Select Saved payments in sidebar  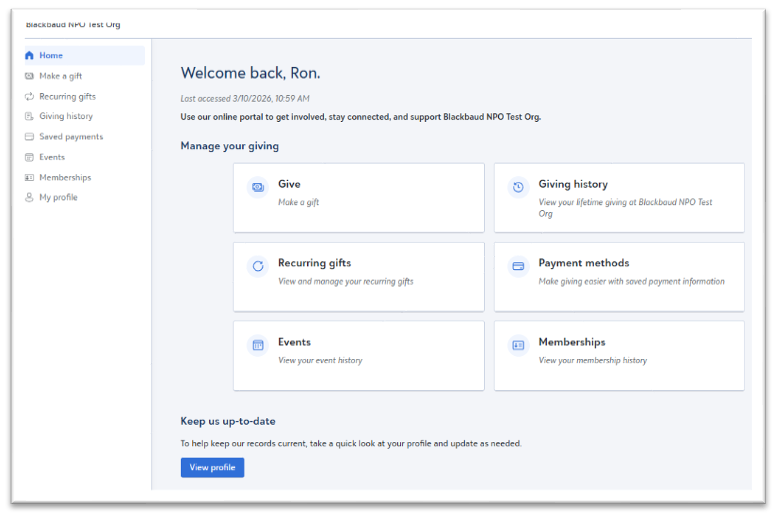[x=71, y=136]
